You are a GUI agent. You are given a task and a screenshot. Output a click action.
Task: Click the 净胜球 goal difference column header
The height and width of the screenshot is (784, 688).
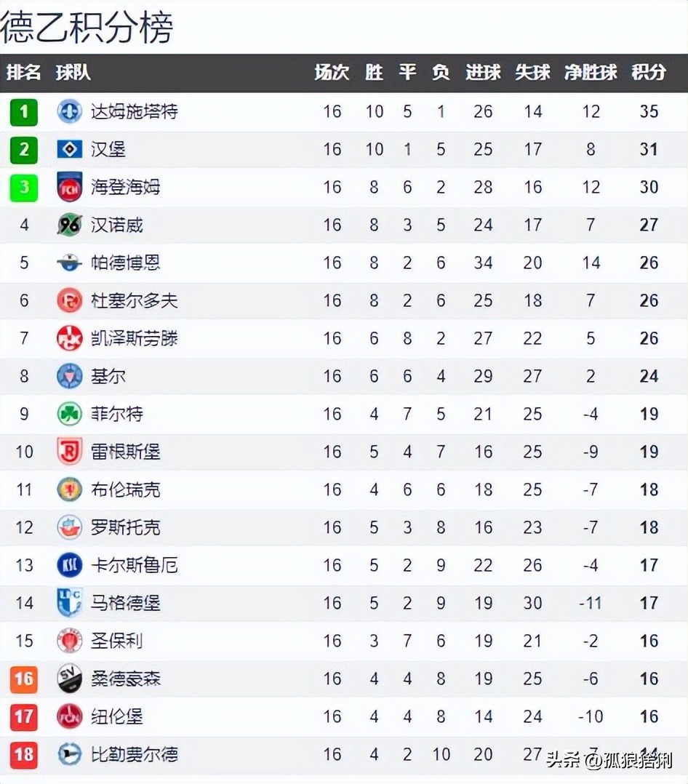[591, 73]
